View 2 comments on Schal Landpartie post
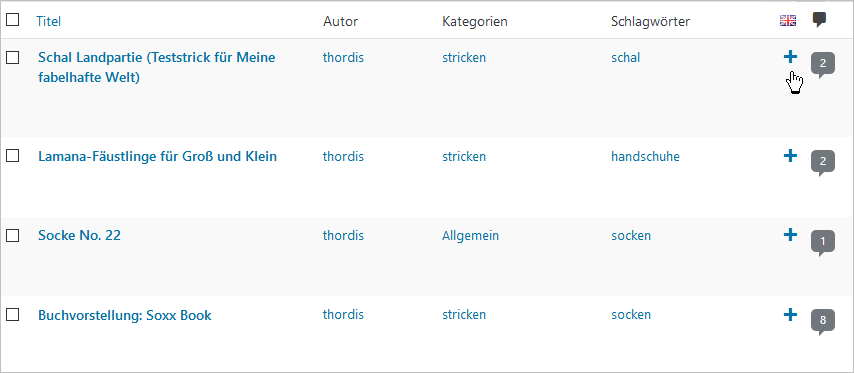The width and height of the screenshot is (854, 373). click(x=823, y=65)
